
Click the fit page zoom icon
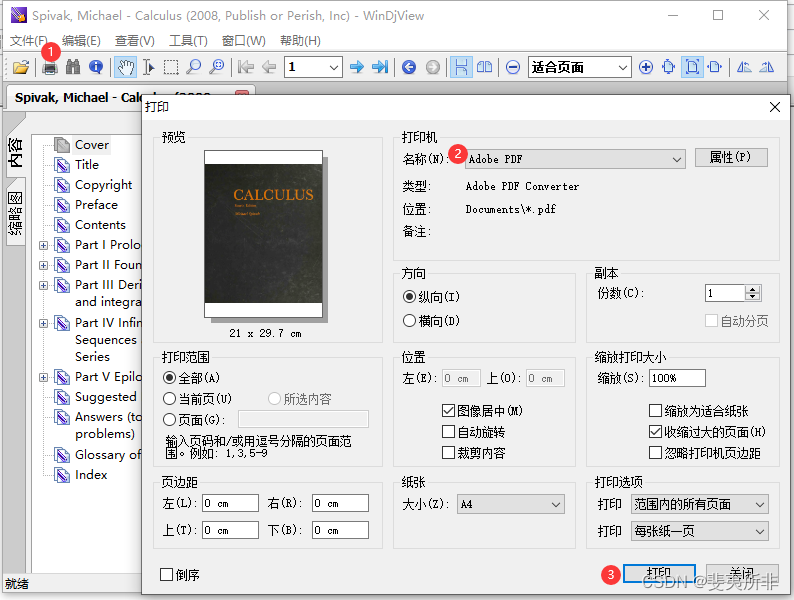[692, 67]
